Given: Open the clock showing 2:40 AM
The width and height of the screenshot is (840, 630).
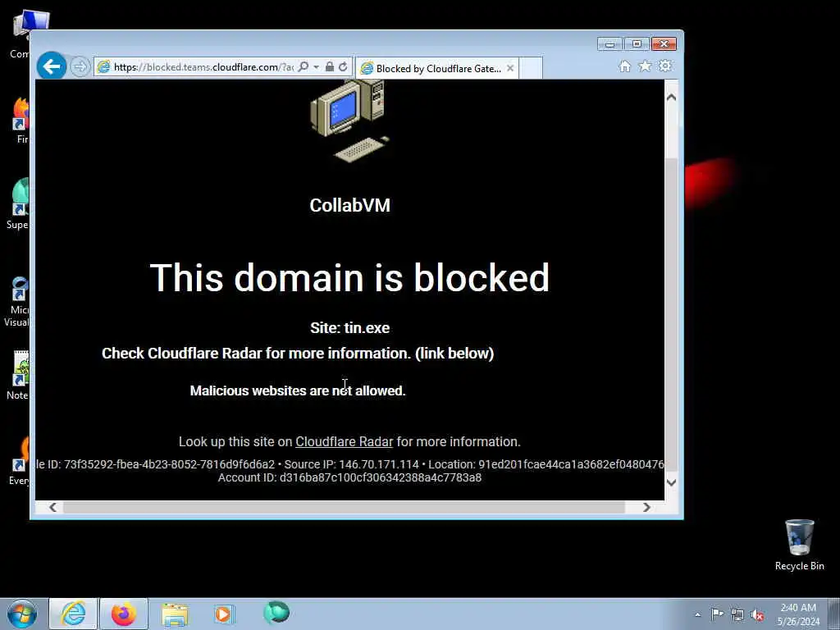Looking at the screenshot, I should click(798, 614).
